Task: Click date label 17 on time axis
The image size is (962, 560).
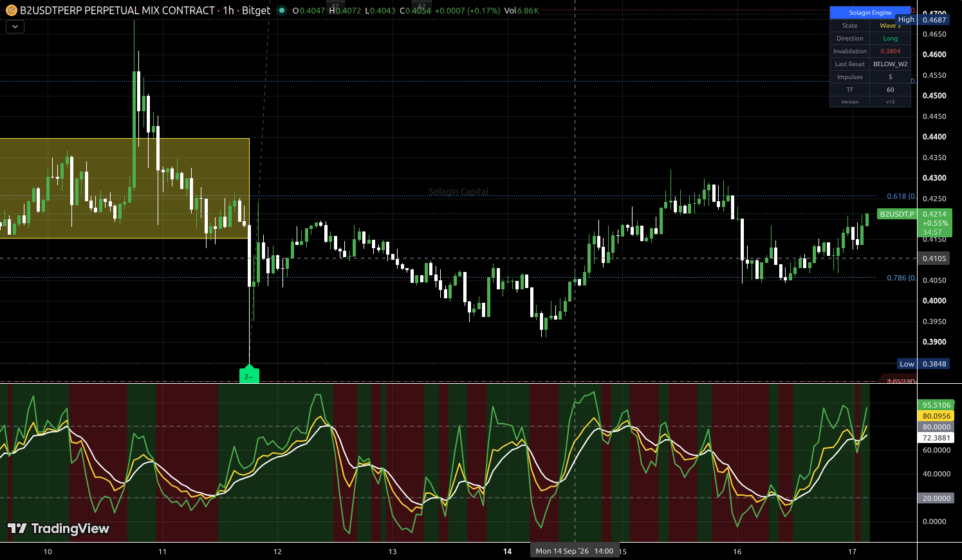Action: pyautogui.click(x=853, y=552)
